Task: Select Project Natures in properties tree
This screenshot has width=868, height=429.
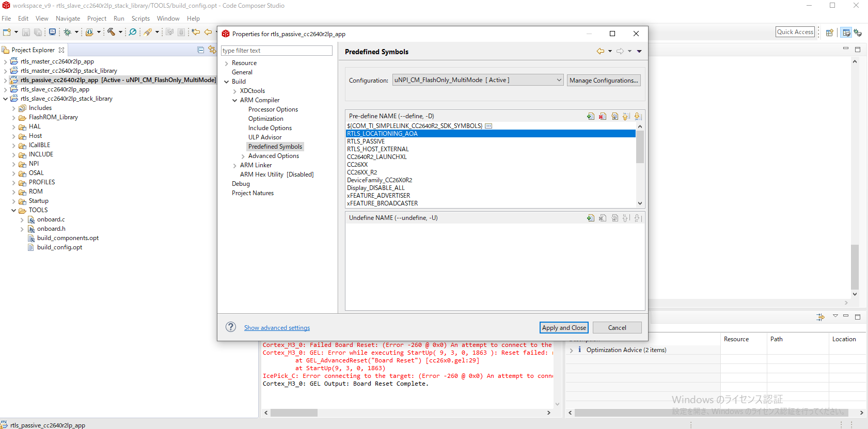Action: (252, 193)
